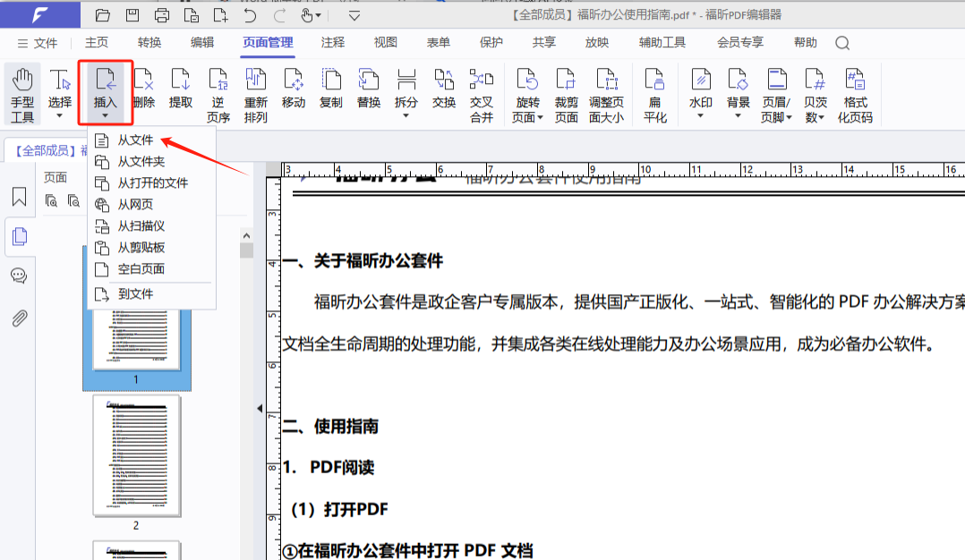Open the attachments paperclip panel
Viewport: 965px width, 560px height.
point(19,318)
